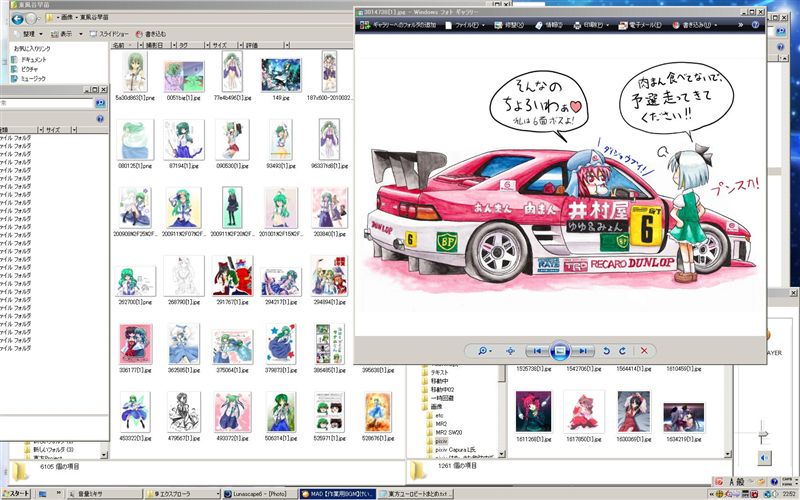Open the 整理 (Organize) menu in Explorer
800x500 pixels.
(29, 34)
